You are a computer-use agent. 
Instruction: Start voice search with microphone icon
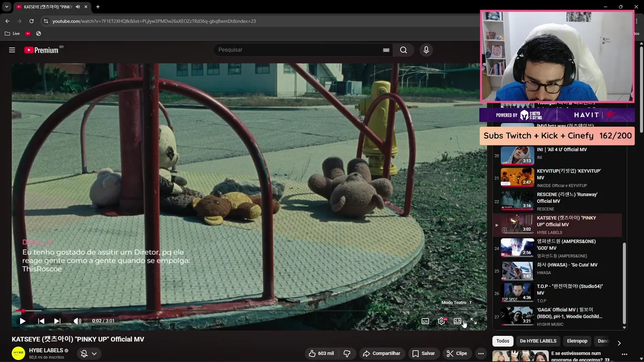pos(426,50)
